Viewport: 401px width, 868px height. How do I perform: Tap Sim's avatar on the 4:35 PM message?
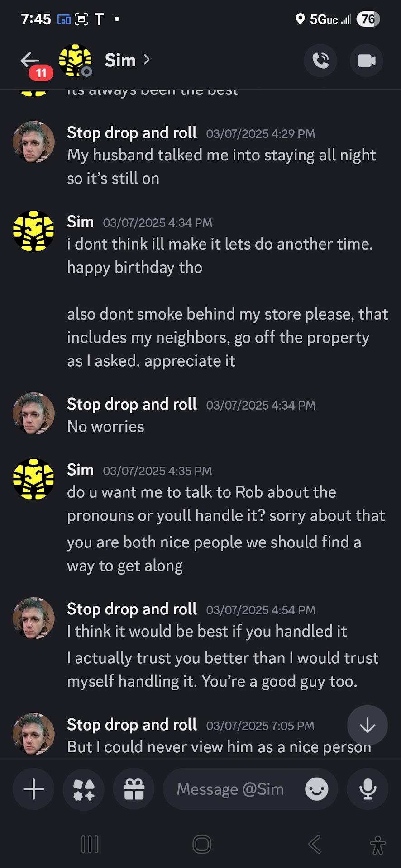[33, 479]
